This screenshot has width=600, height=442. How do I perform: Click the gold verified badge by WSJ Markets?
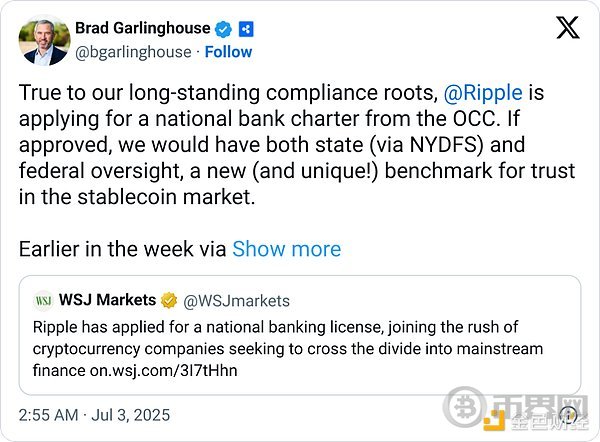click(x=172, y=300)
